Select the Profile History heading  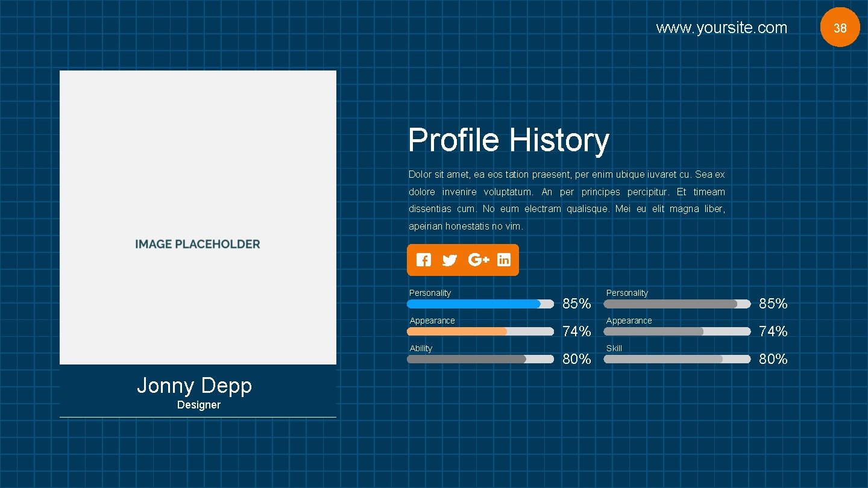click(509, 140)
